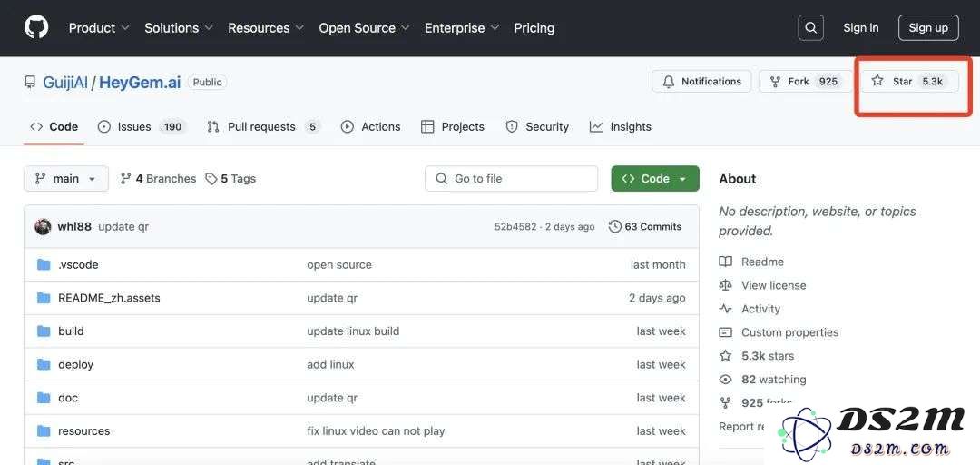Open the Security tab
This screenshot has width=980, height=465.
[537, 126]
